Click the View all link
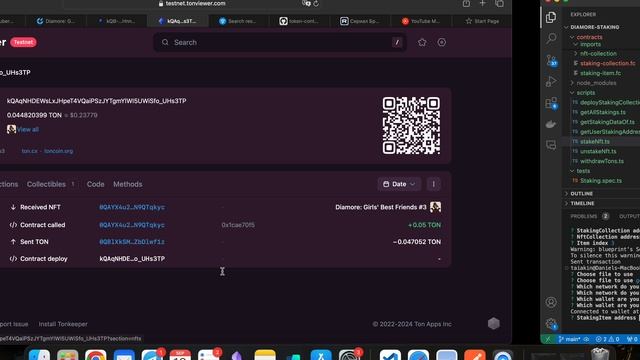This screenshot has width=640, height=360. click(28, 129)
